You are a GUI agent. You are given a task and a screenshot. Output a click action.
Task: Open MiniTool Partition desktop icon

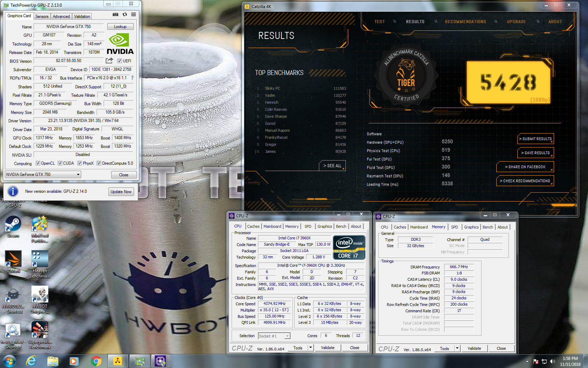coord(40,230)
